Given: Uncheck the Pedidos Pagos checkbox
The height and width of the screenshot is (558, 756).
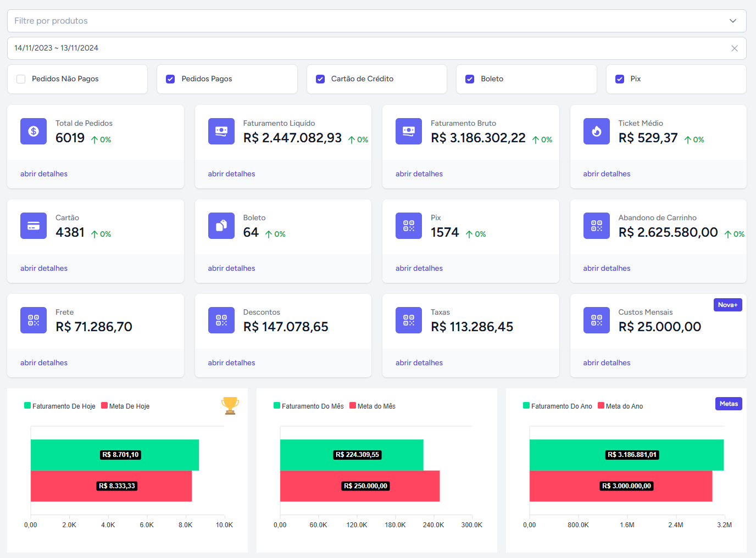Looking at the screenshot, I should coord(170,79).
